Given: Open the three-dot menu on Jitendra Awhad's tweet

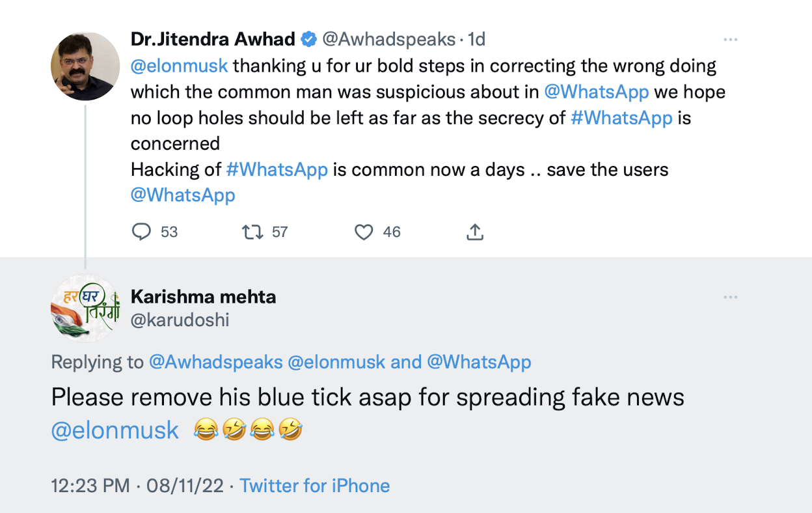Looking at the screenshot, I should 731,40.
